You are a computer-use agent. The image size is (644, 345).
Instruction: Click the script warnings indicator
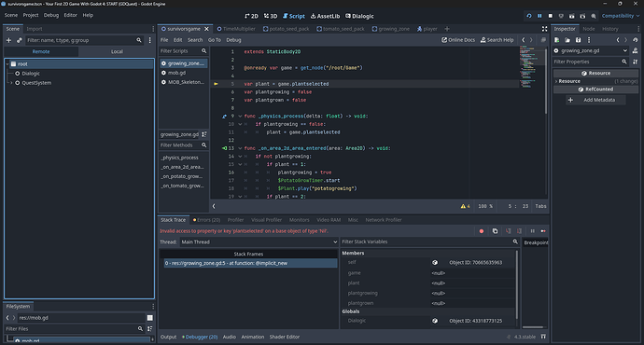(x=466, y=206)
